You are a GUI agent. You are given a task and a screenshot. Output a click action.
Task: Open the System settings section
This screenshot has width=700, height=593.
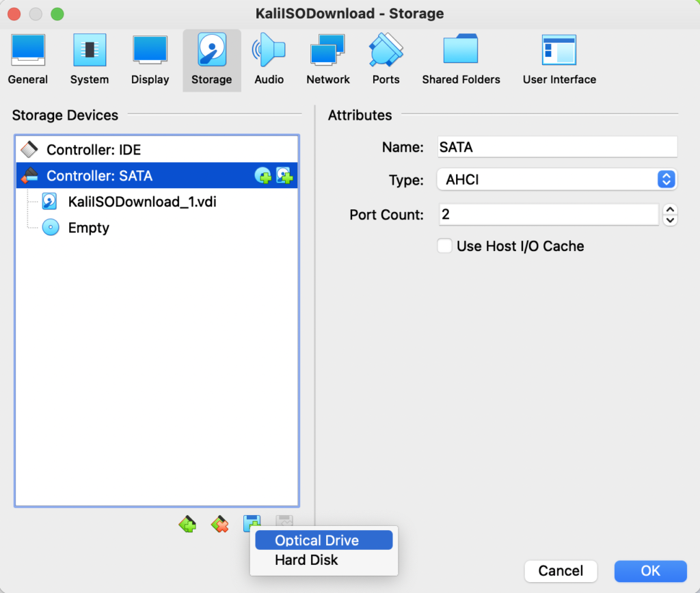tap(90, 60)
